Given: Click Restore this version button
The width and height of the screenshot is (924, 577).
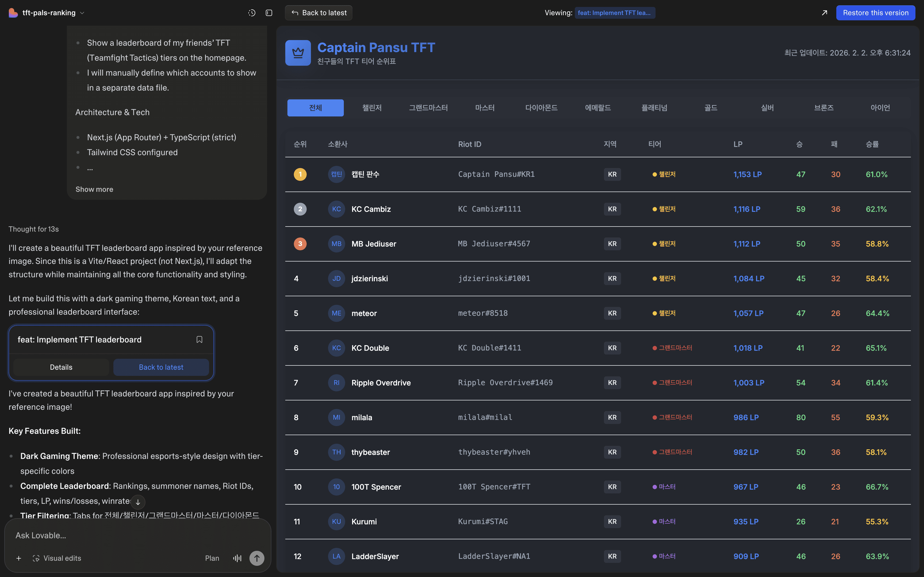Looking at the screenshot, I should click(875, 13).
